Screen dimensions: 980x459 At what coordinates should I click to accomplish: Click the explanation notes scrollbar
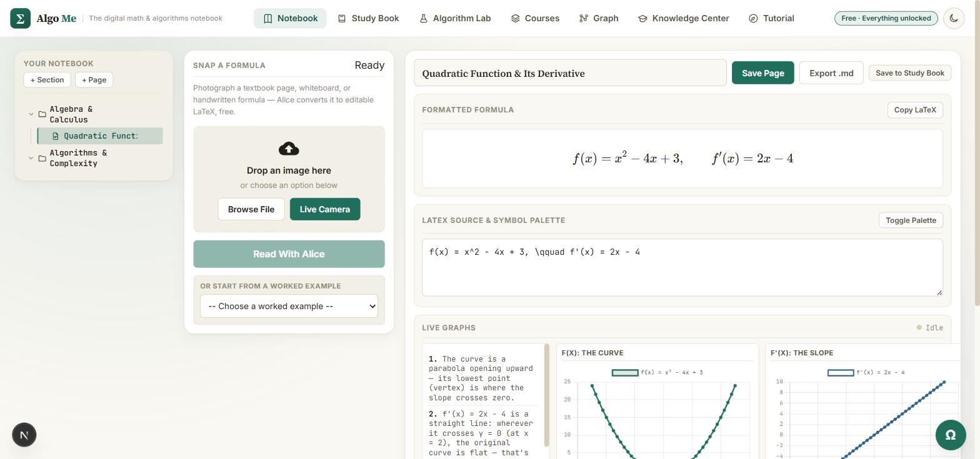pos(547,395)
